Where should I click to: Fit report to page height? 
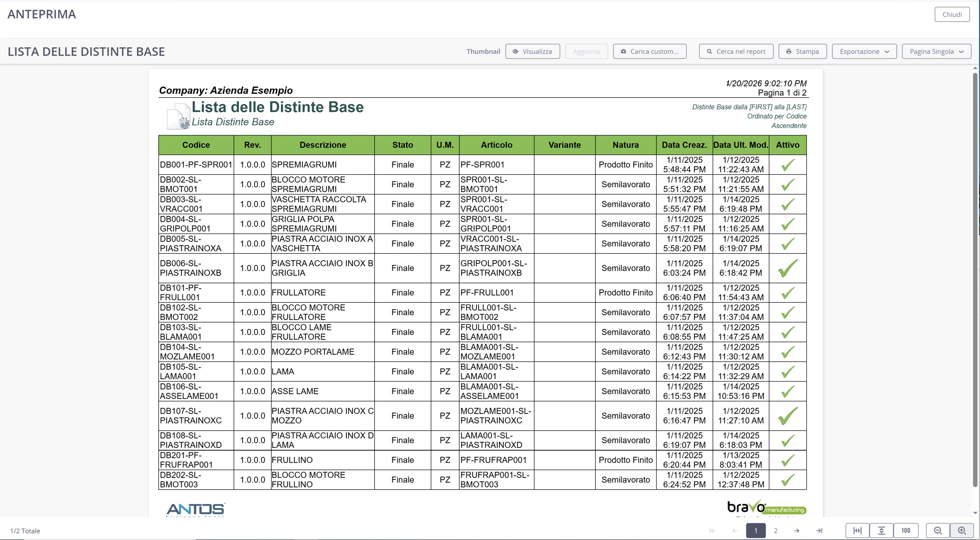pyautogui.click(x=881, y=530)
